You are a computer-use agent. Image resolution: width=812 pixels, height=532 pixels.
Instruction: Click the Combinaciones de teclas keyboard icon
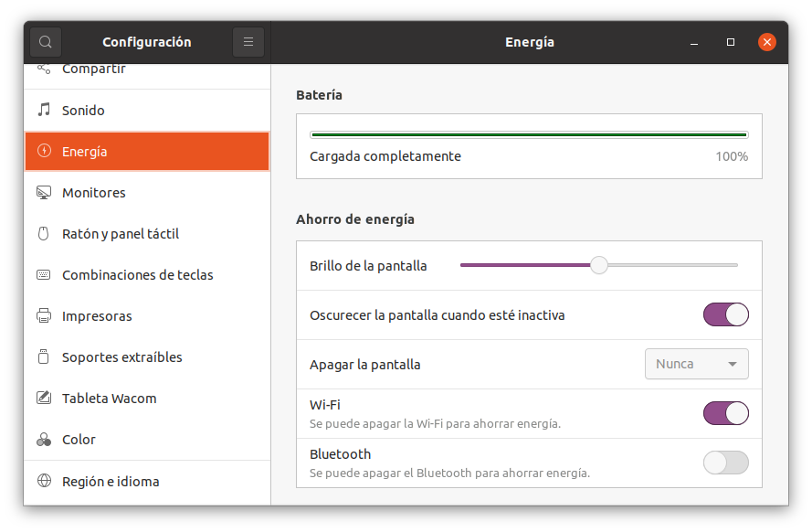tap(44, 275)
